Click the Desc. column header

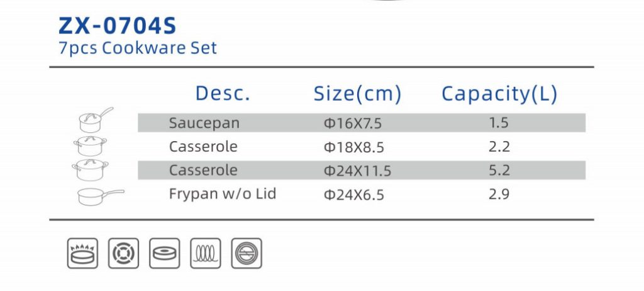tap(222, 93)
